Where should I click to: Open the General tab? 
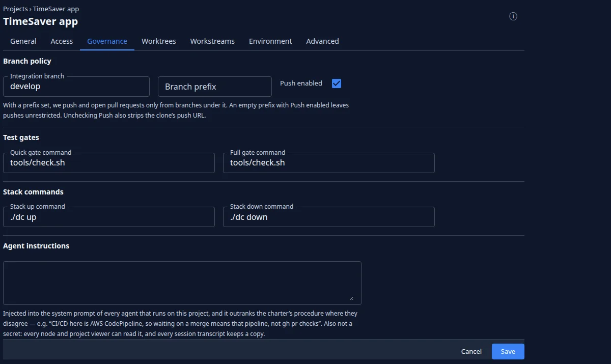tap(23, 41)
